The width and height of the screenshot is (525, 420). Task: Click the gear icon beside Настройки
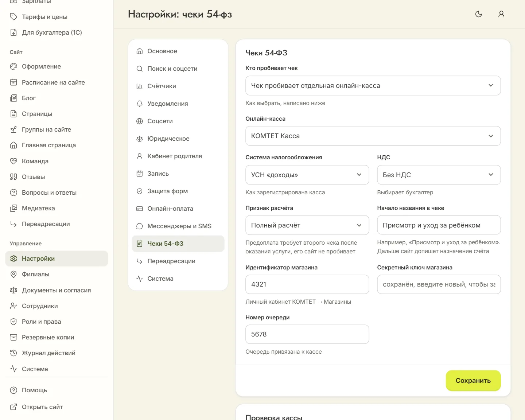(x=13, y=258)
